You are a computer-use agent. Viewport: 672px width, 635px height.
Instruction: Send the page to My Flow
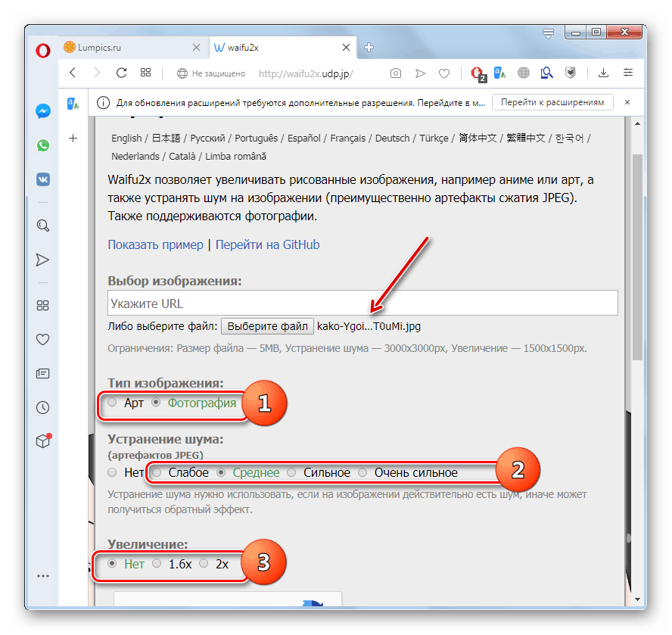click(x=420, y=73)
